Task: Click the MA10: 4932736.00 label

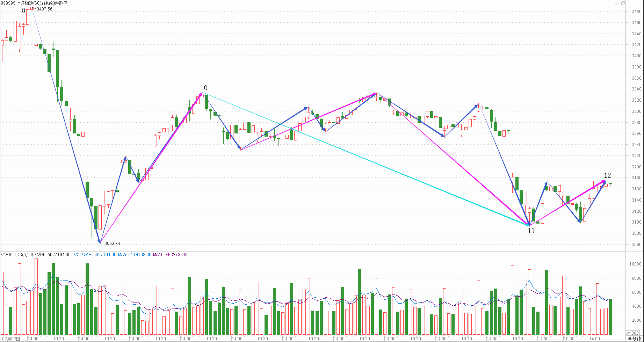Action: pos(171,255)
